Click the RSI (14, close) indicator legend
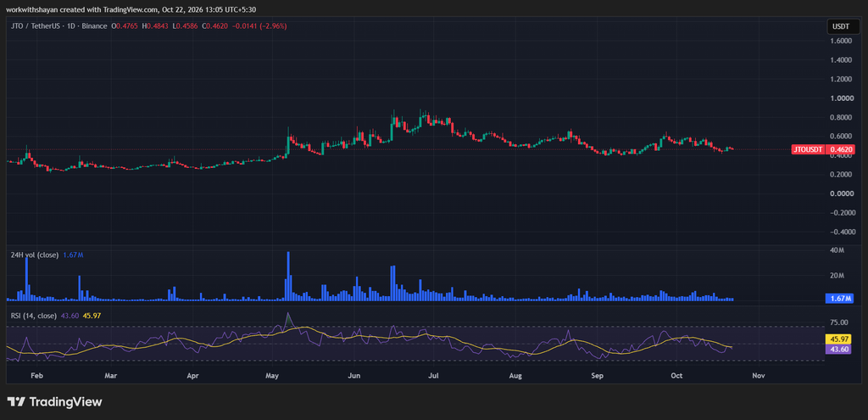 click(x=34, y=316)
